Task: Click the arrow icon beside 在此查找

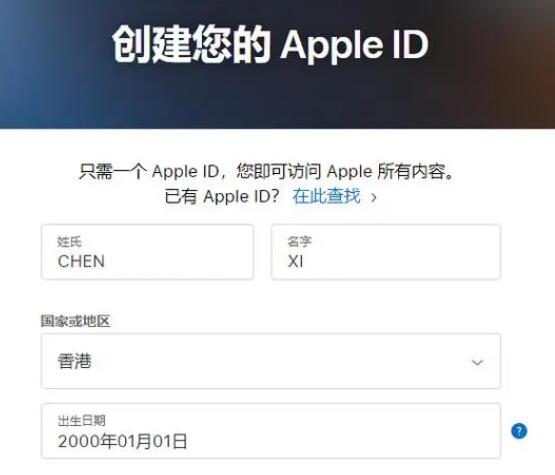Action: [x=373, y=198]
